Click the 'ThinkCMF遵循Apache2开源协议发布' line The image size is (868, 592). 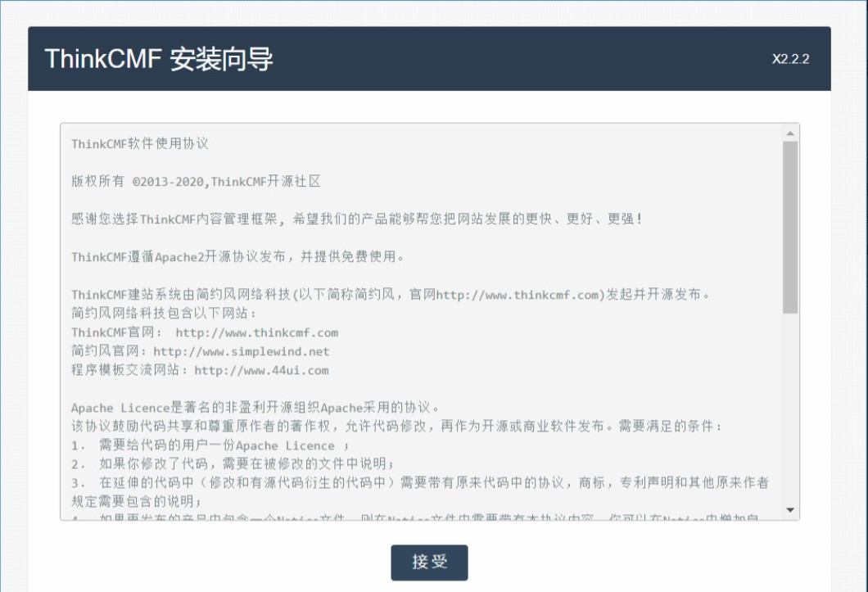(x=238, y=257)
